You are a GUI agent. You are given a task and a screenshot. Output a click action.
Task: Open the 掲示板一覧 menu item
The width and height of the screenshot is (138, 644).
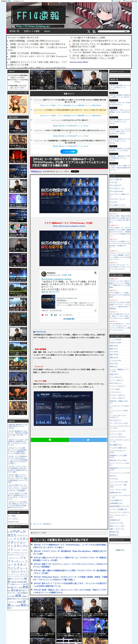click(14, 31)
